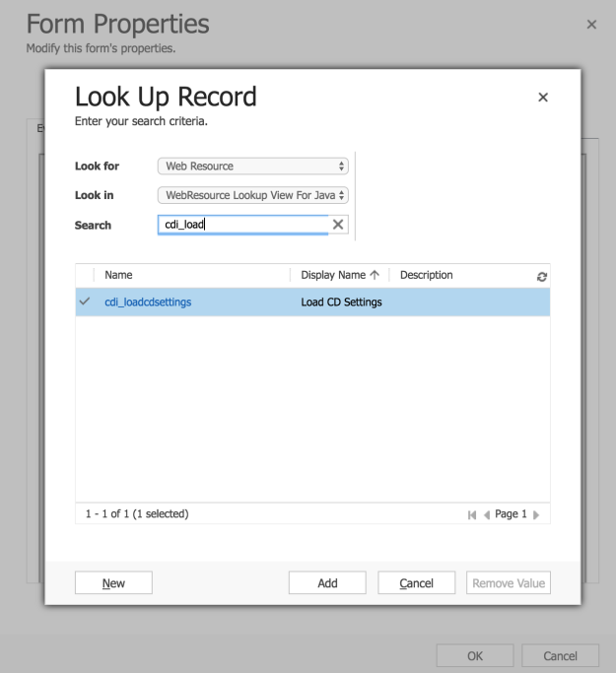Go to next page of results
This screenshot has width=616, height=673.
click(x=537, y=514)
